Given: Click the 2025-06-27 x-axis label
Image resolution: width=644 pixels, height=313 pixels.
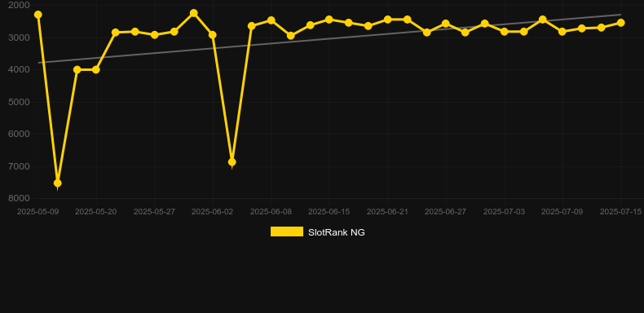Looking at the screenshot, I should pyautogui.click(x=446, y=212).
